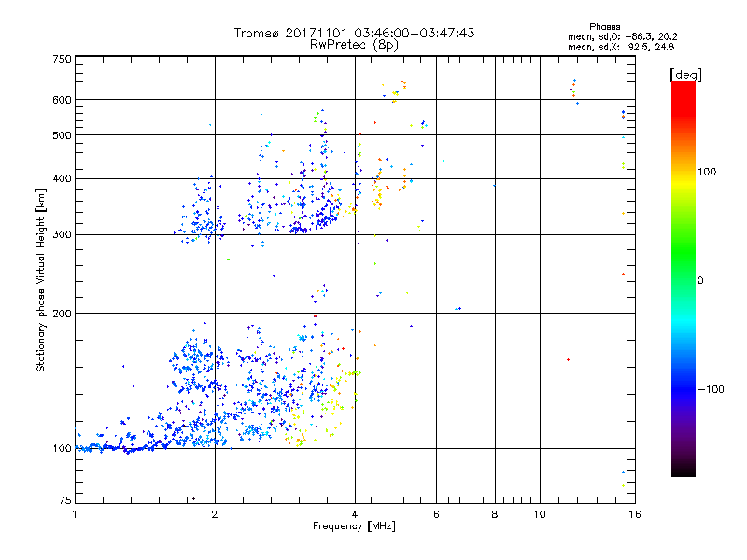Click the 16 tick on frequency axis
Viewport: 747px width, 560px height.
(633, 514)
